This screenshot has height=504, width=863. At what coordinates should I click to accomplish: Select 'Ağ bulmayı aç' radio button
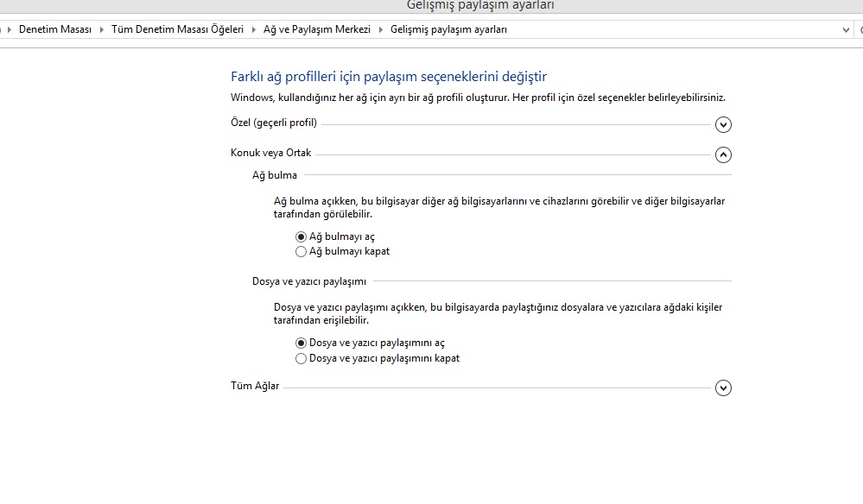pyautogui.click(x=301, y=236)
